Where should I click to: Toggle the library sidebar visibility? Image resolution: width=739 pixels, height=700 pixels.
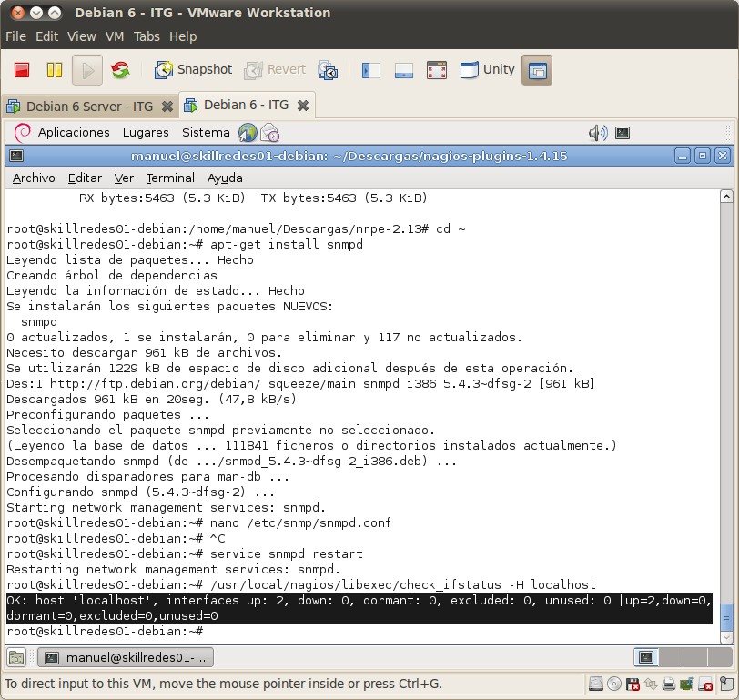pyautogui.click(x=370, y=70)
